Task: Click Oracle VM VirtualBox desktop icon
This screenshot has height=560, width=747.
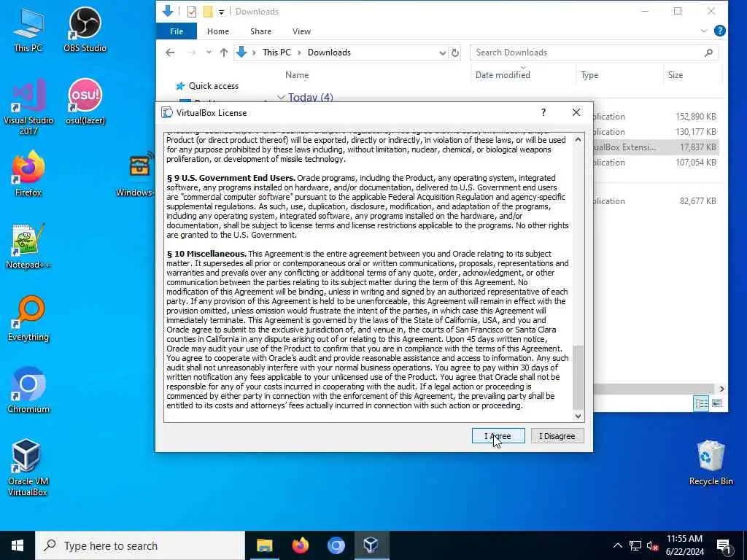Action: click(x=27, y=468)
